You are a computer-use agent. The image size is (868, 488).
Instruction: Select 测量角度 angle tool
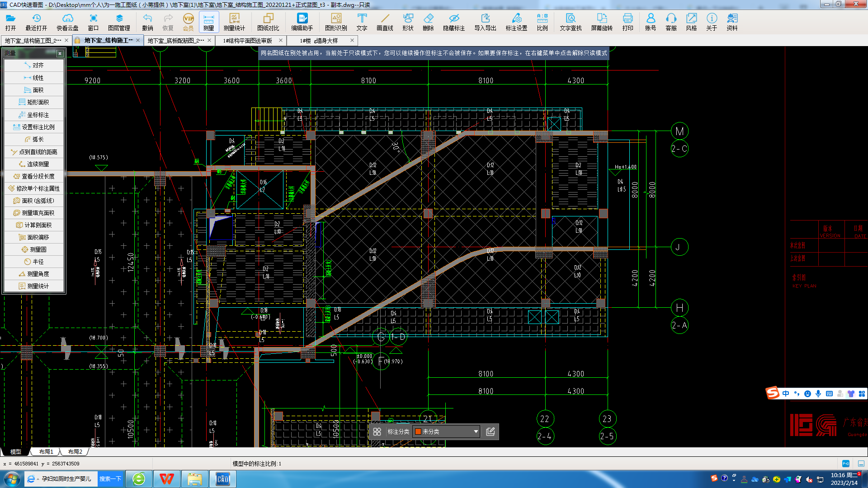pos(34,274)
